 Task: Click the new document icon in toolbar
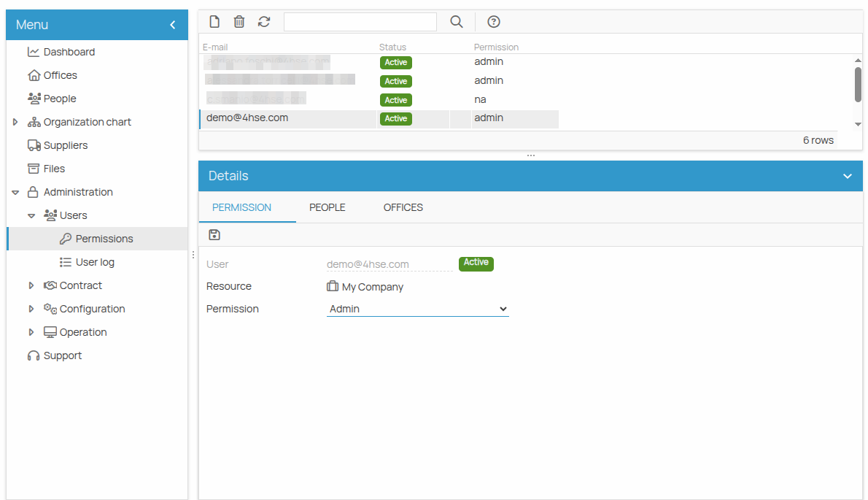point(214,22)
